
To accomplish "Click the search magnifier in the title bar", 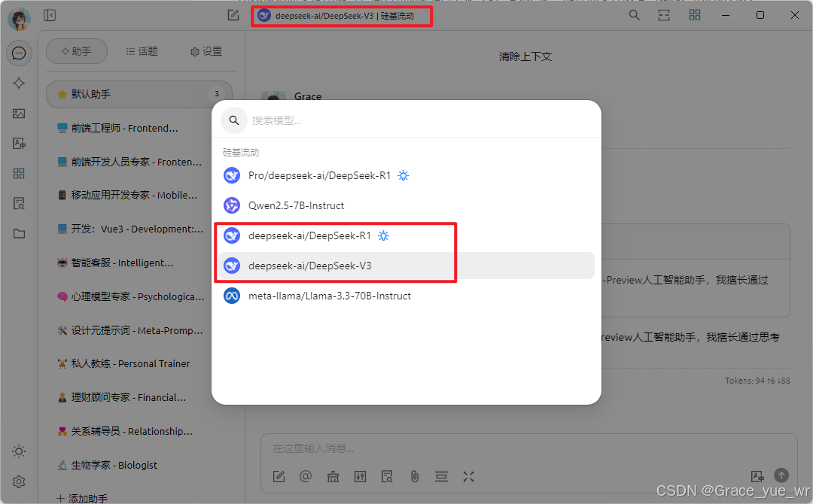I will (634, 16).
